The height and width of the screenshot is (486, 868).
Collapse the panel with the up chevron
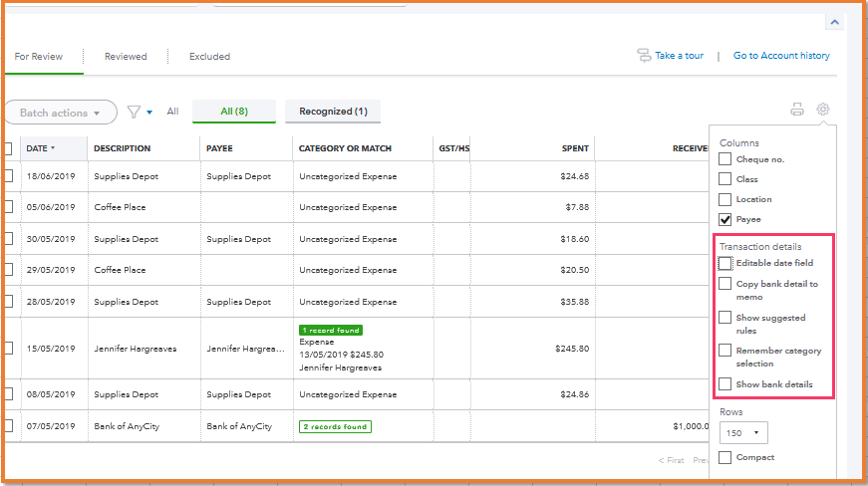pyautogui.click(x=834, y=22)
